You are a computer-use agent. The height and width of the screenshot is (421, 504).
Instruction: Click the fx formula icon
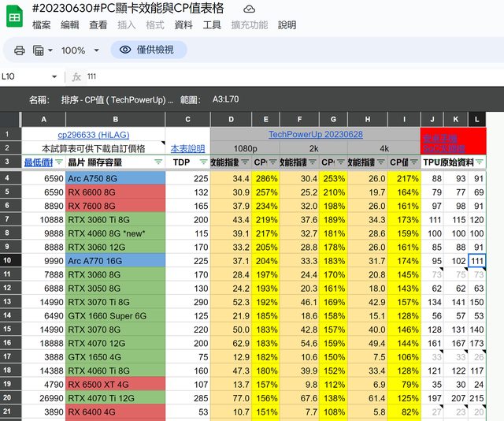click(x=76, y=76)
